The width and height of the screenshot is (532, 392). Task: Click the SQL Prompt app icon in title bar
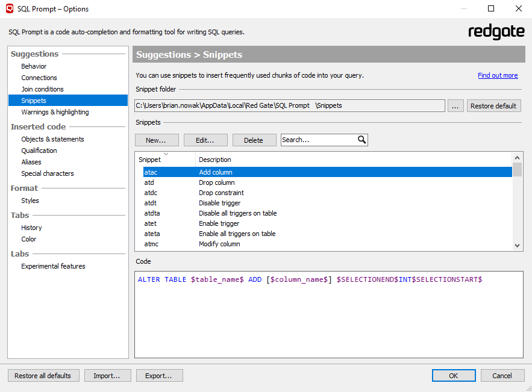[x=10, y=8]
